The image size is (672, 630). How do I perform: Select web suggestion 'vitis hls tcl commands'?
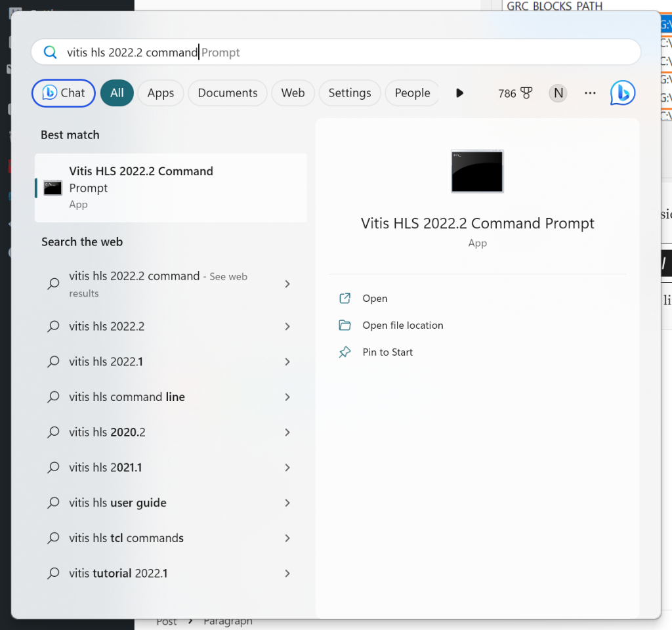point(171,538)
